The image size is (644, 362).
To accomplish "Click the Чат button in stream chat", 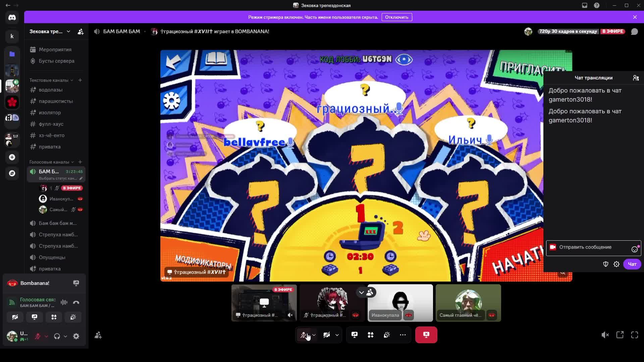I will click(x=632, y=264).
